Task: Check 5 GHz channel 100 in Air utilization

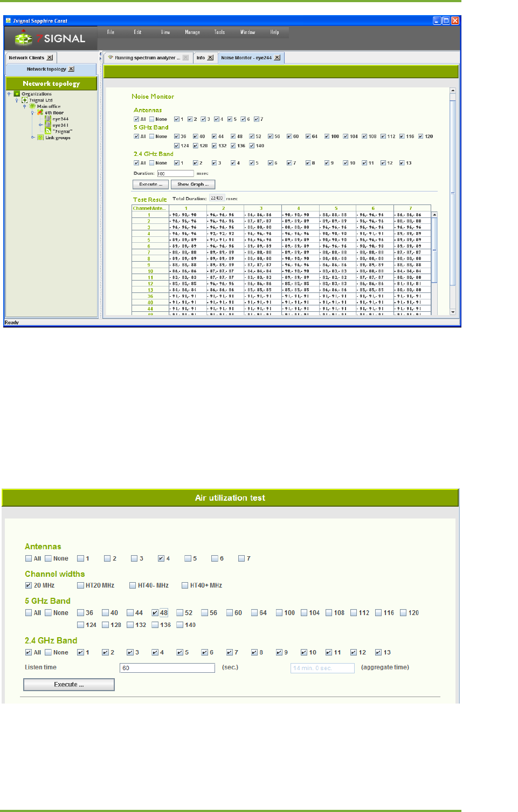Action: (x=279, y=613)
